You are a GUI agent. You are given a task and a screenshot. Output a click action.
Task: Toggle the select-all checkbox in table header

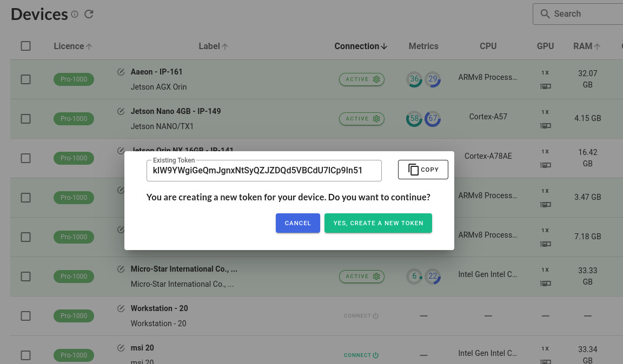(25, 46)
